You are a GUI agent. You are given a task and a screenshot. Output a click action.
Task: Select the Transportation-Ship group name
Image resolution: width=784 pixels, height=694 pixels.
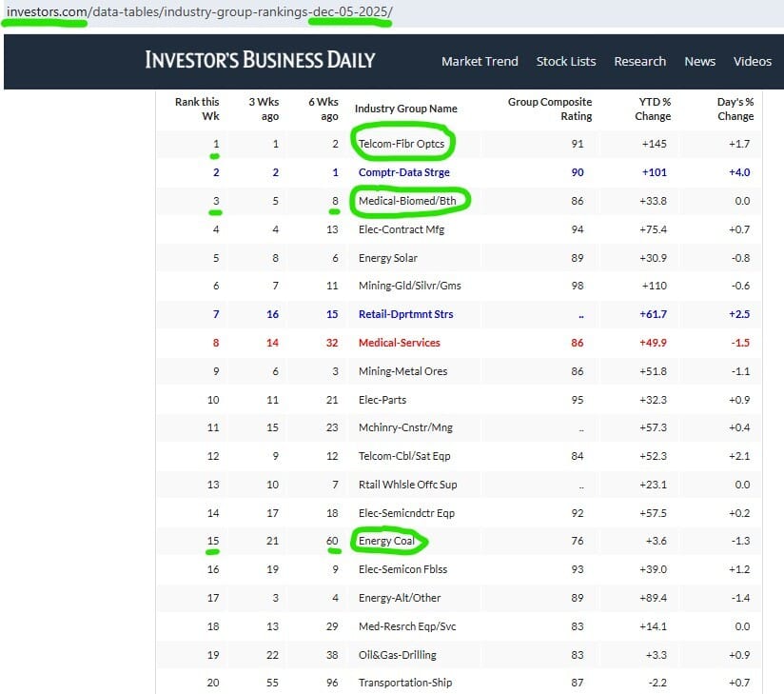405,683
